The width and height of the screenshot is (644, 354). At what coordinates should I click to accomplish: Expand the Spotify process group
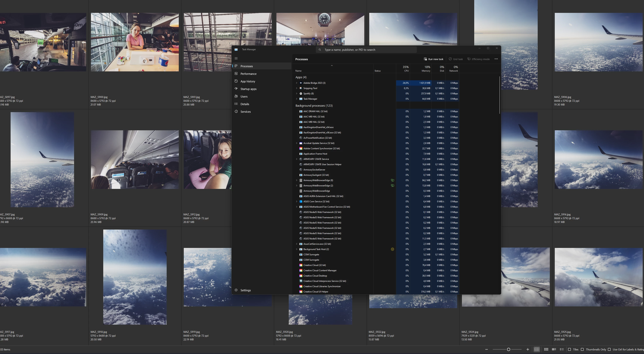[297, 94]
